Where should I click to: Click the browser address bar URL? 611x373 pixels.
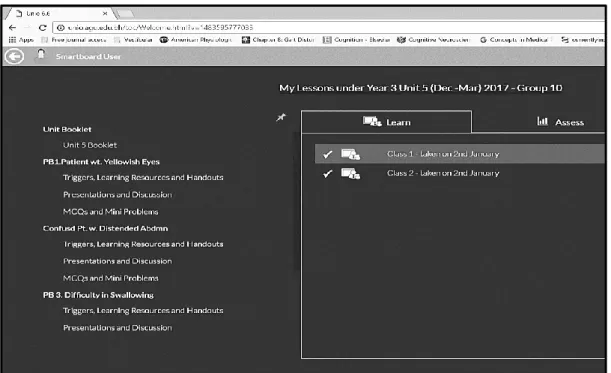pyautogui.click(x=161, y=28)
